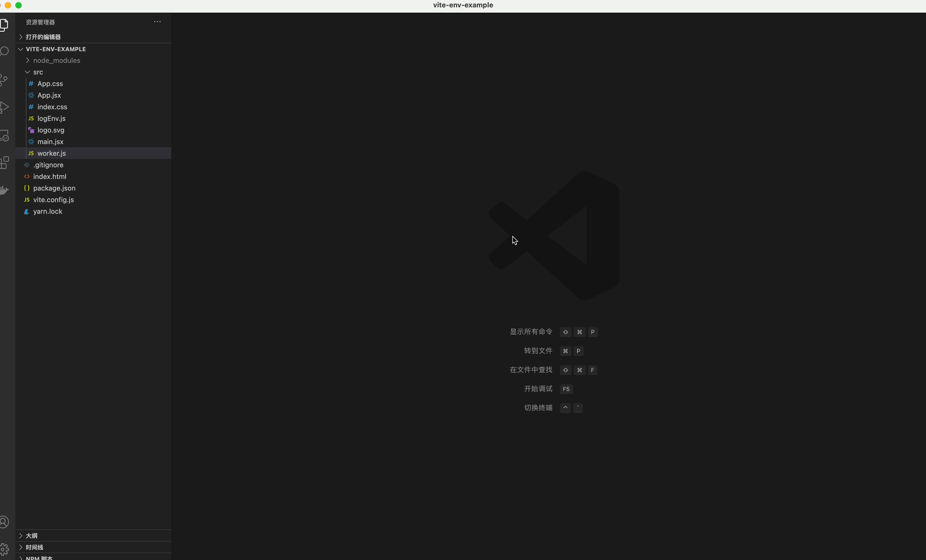This screenshot has width=926, height=560.
Task: Open the Search view icon
Action: [x=4, y=51]
